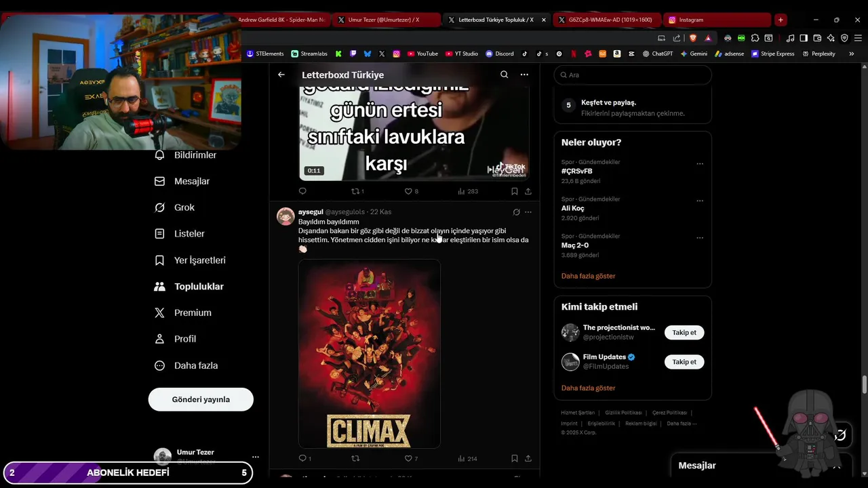The width and height of the screenshot is (868, 488).
Task: Open Listeler in the sidebar
Action: coord(179,234)
